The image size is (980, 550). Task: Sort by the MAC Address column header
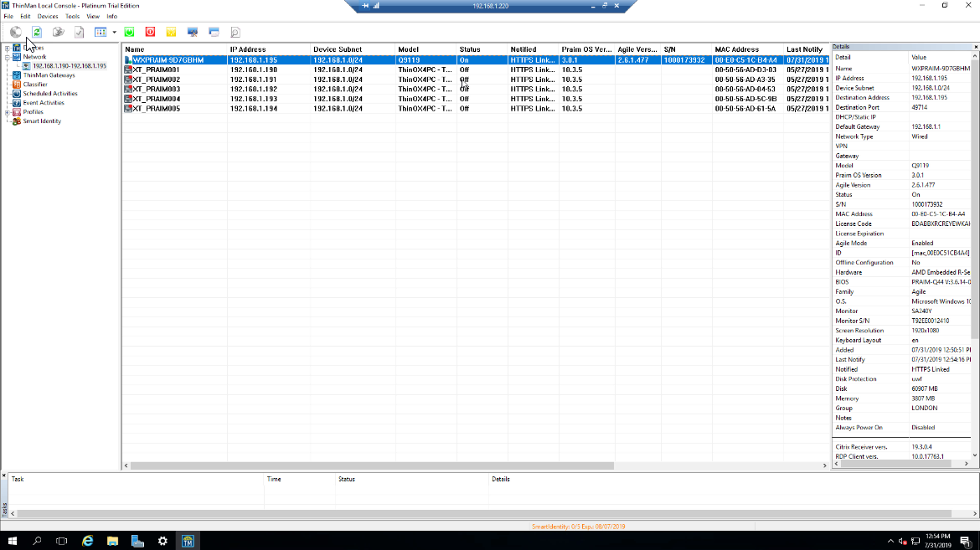point(747,49)
